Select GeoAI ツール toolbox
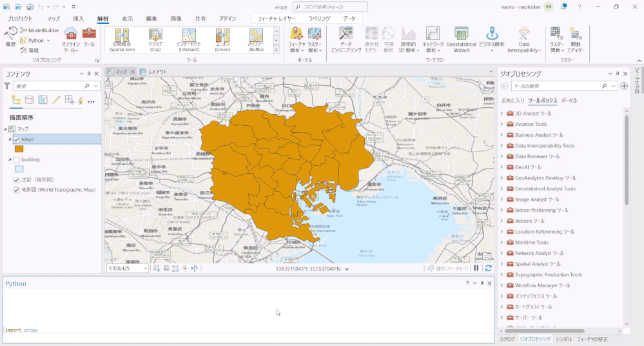Image resolution: width=644 pixels, height=346 pixels. coord(528,167)
